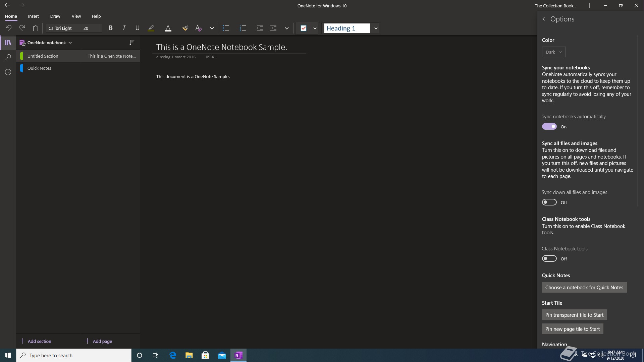644x362 pixels.
Task: Expand more paragraph formatting options
Action: (286, 28)
